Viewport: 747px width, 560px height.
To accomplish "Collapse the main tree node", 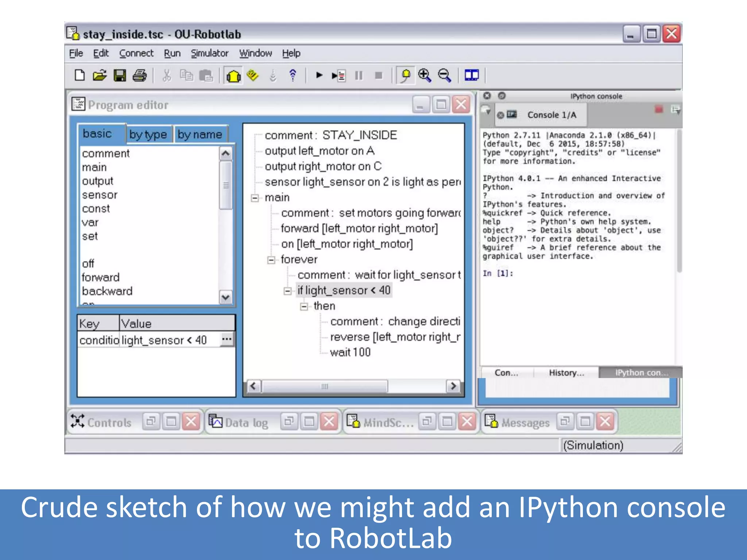I will [x=255, y=198].
